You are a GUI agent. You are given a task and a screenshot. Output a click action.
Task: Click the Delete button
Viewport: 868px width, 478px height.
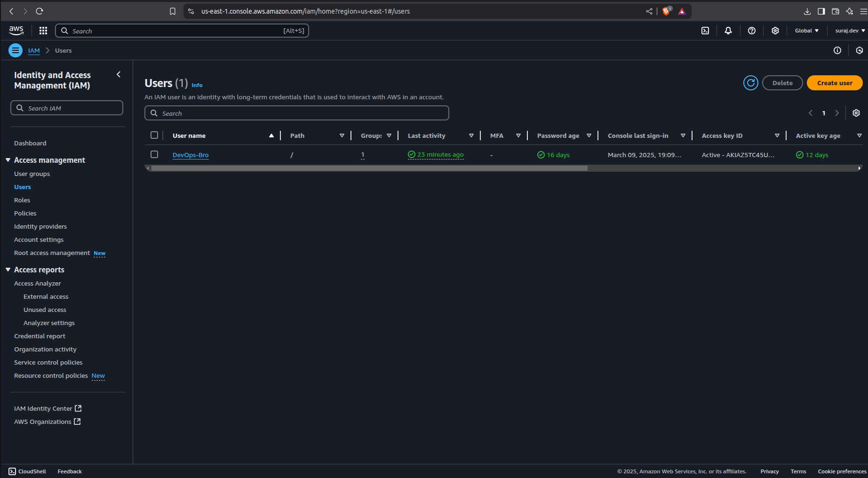click(782, 83)
